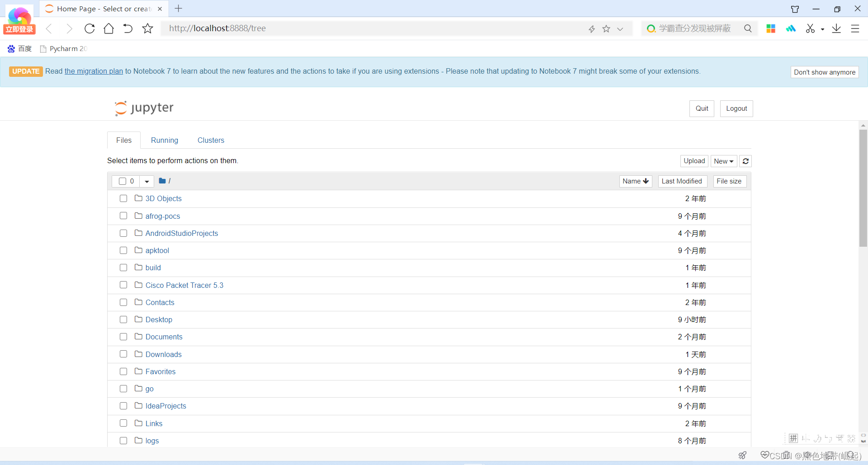Click the back navigation arrow
Screen dimensions: 868x465
(x=49, y=28)
